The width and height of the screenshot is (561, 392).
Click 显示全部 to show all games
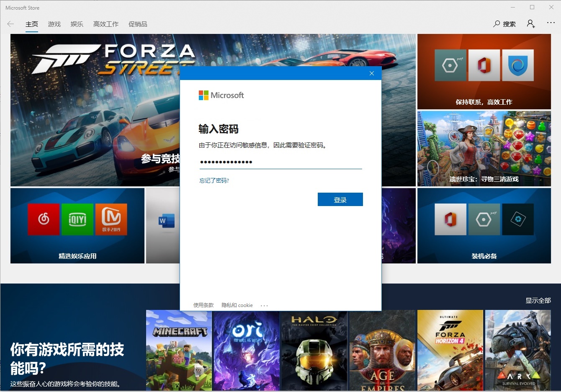click(x=538, y=301)
